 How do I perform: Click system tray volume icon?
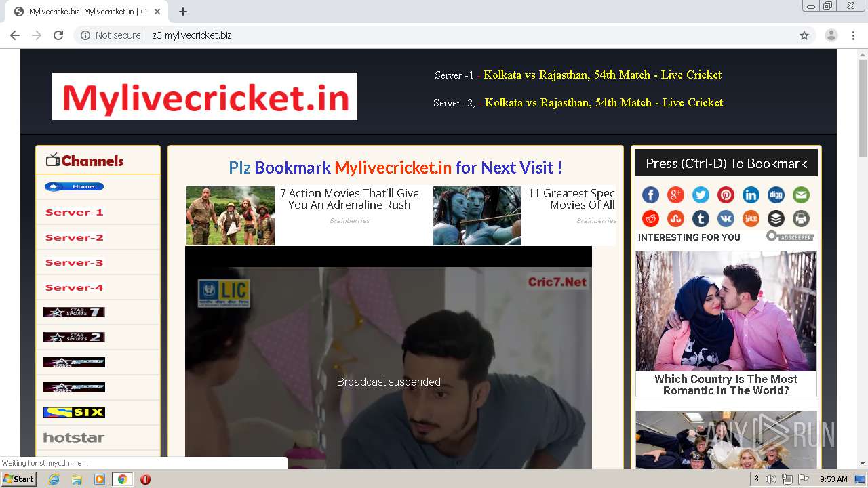pos(771,479)
